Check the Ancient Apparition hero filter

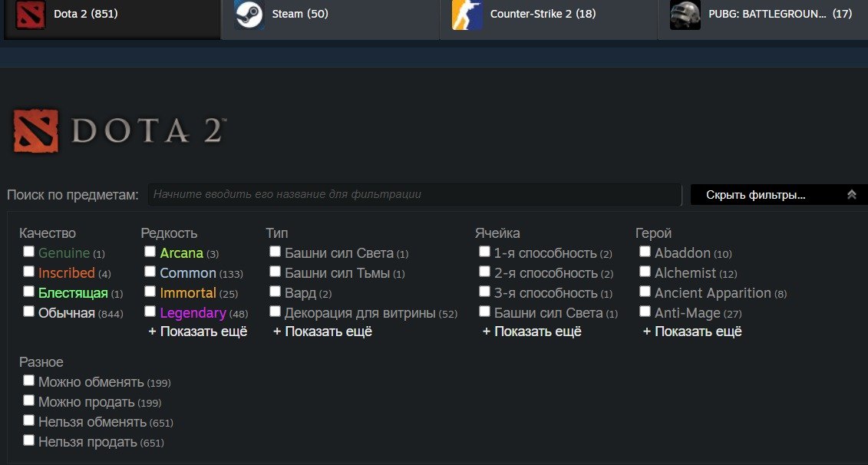click(x=645, y=291)
